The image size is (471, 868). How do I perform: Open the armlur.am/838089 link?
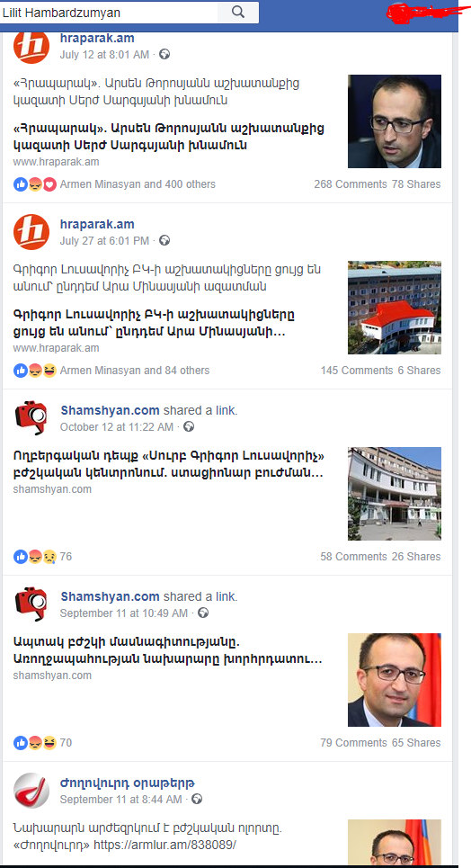(164, 845)
